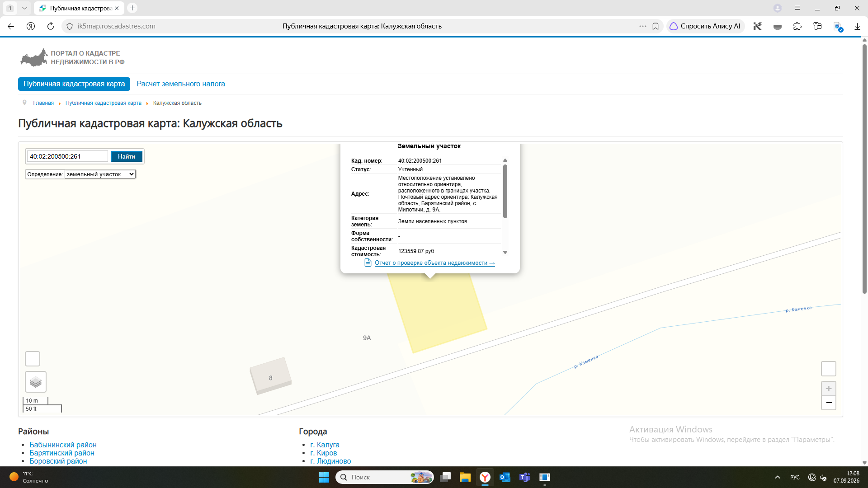
Task: Click the popup info scrollbar thumb
Action: [x=505, y=191]
